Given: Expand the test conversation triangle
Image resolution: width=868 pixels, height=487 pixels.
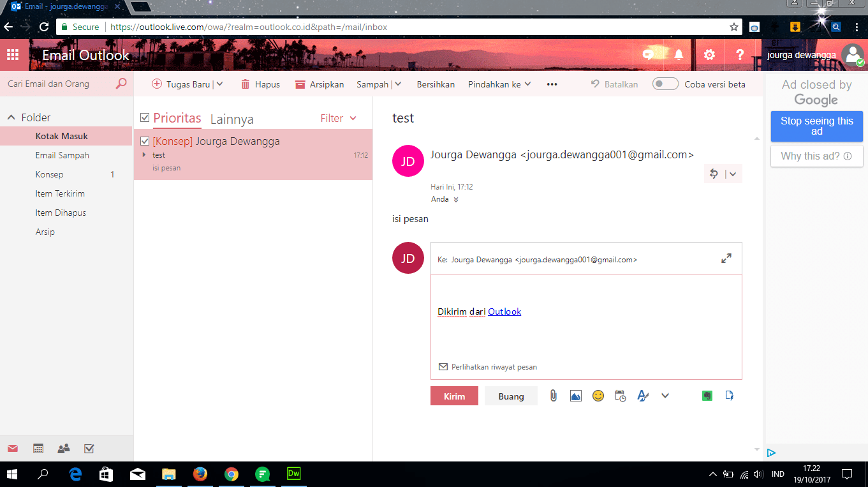Looking at the screenshot, I should 143,155.
